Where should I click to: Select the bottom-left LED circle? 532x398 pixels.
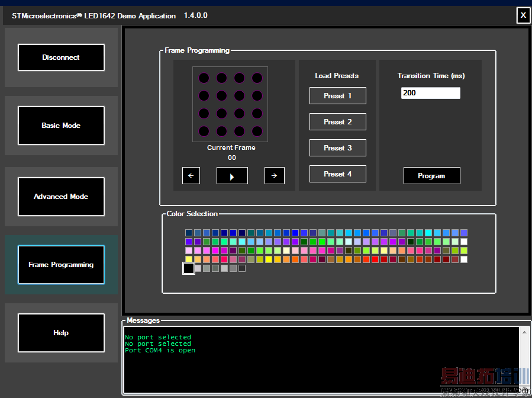coord(204,131)
